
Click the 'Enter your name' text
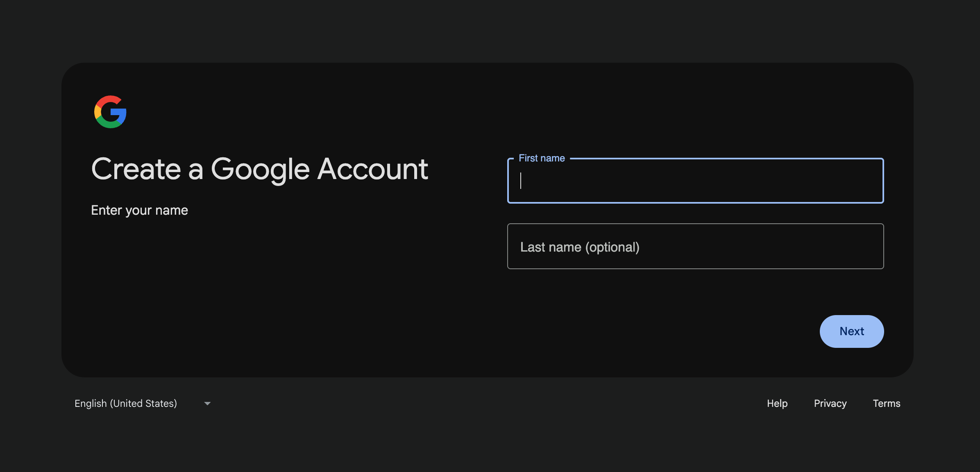pyautogui.click(x=139, y=210)
